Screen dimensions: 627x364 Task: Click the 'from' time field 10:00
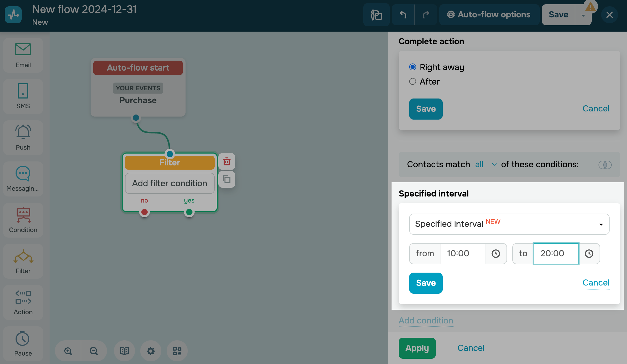(462, 253)
